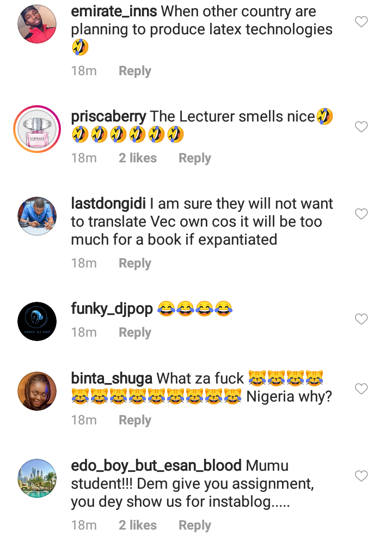The height and width of the screenshot is (541, 392).
Task: View priscaberry's story via perfume avatar
Action: (x=37, y=129)
